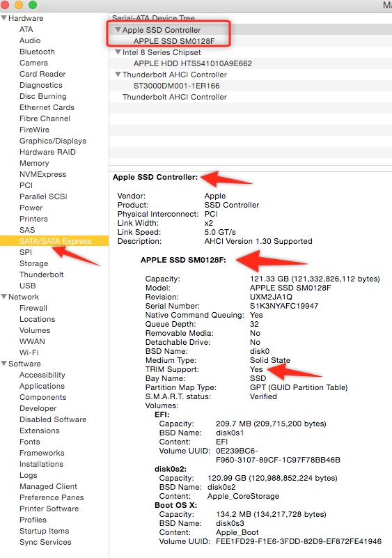This screenshot has height=558, width=392.
Task: Select SPI in the sidebar
Action: pos(26,252)
